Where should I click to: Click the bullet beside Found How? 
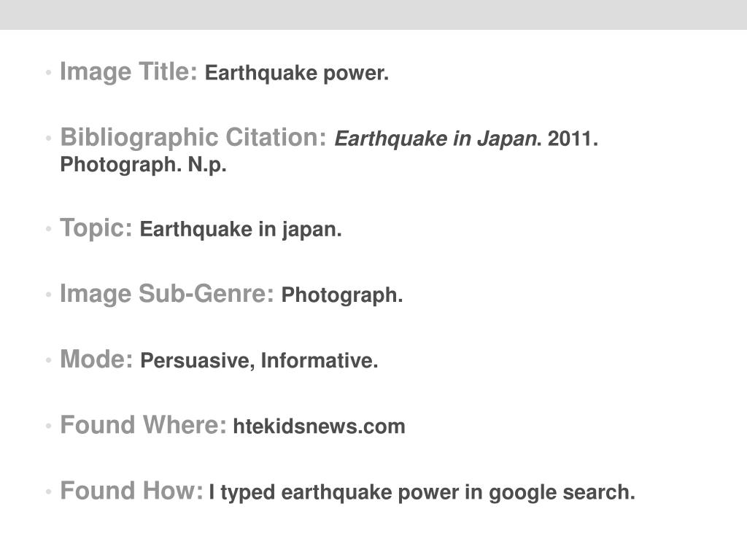tap(48, 491)
